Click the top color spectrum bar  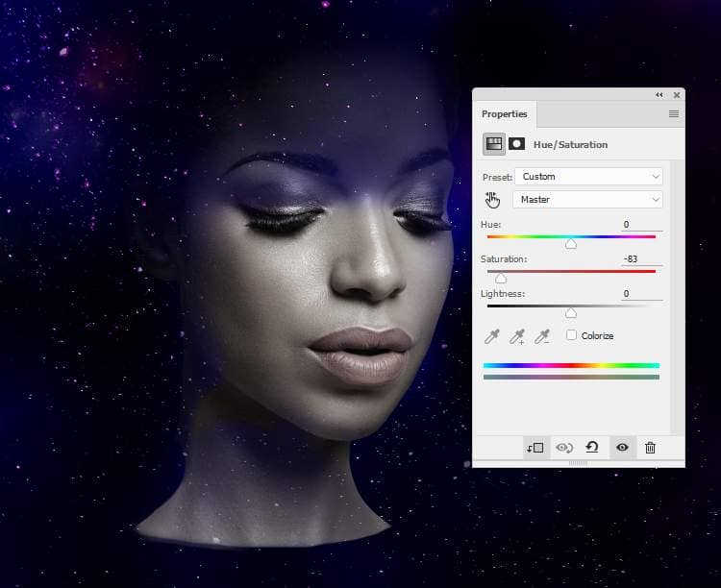click(x=571, y=365)
